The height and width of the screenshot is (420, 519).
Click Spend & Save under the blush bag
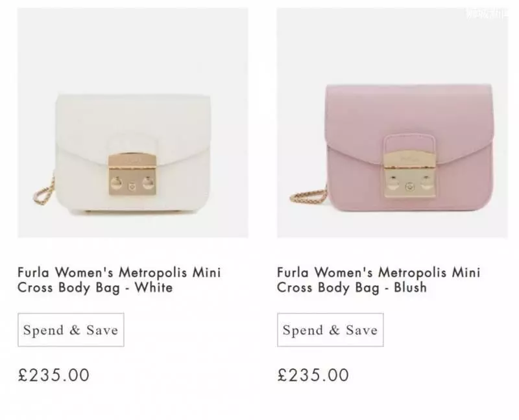[x=330, y=330]
